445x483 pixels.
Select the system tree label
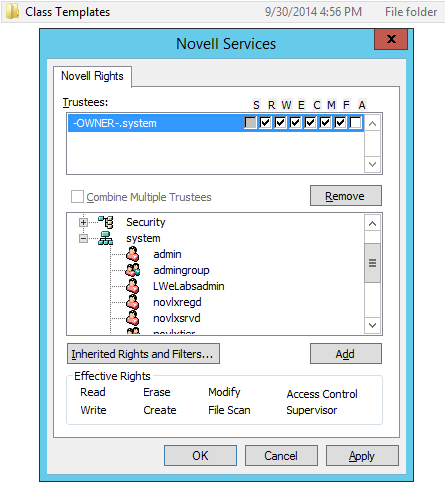click(x=143, y=238)
